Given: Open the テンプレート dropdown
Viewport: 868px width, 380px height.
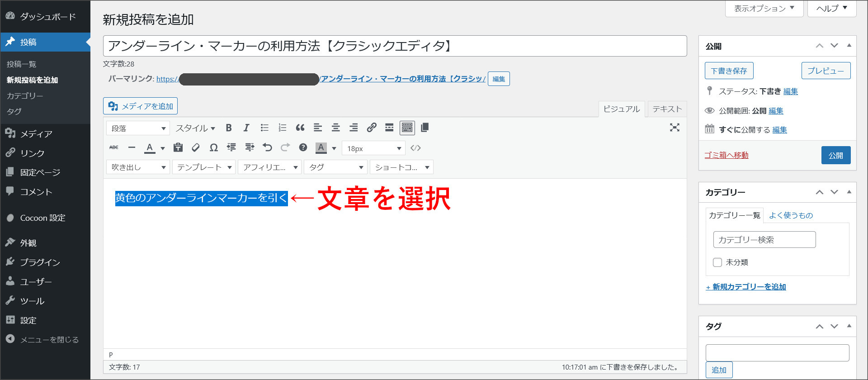Looking at the screenshot, I should click(x=204, y=167).
